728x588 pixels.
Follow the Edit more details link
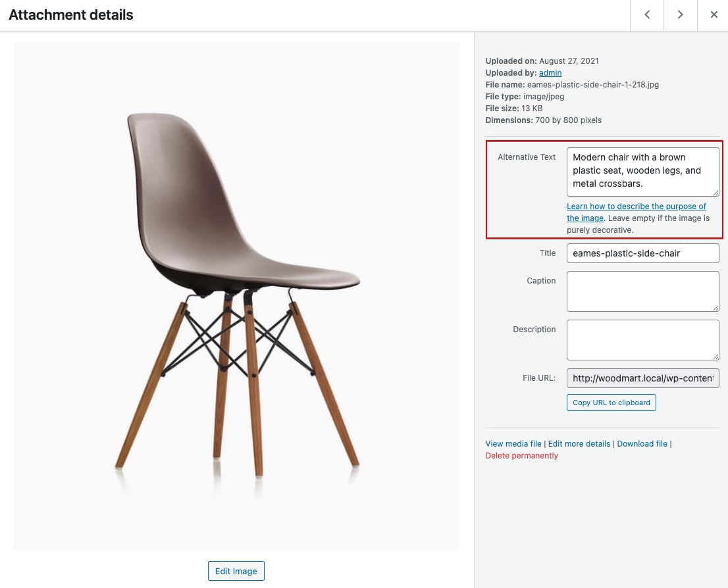click(579, 444)
